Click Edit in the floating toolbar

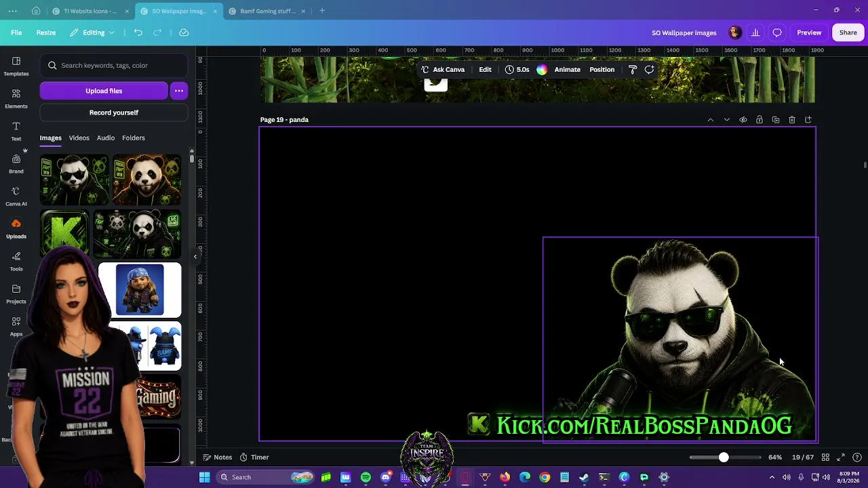coord(486,70)
